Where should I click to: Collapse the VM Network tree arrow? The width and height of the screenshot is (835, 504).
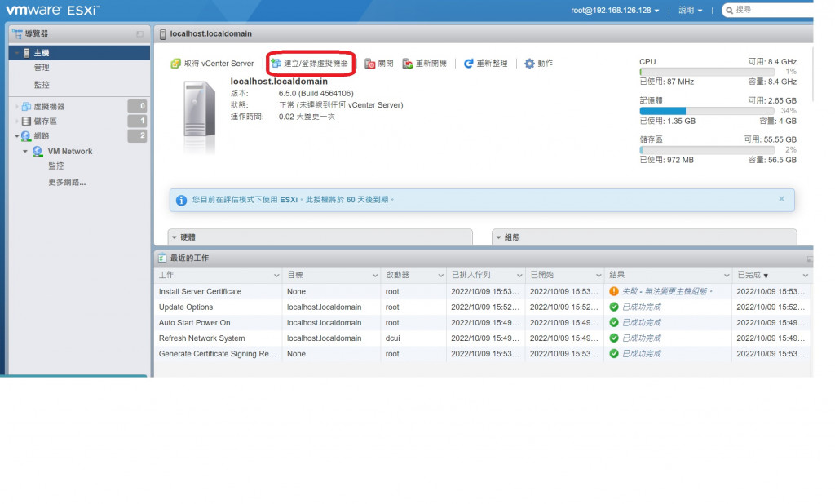[x=25, y=152]
